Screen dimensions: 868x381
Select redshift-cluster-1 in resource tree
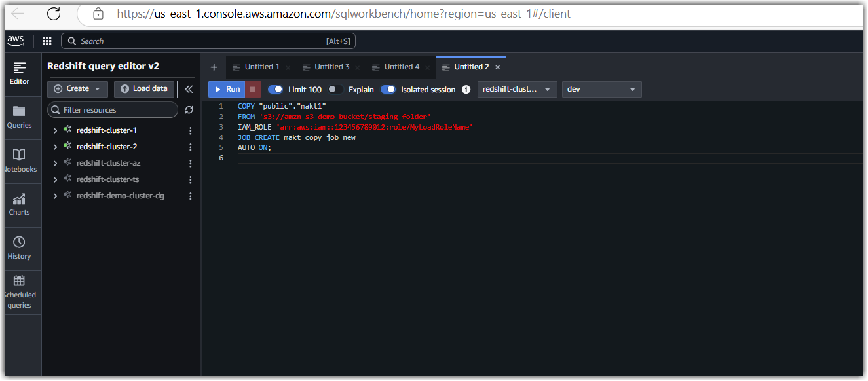point(106,130)
